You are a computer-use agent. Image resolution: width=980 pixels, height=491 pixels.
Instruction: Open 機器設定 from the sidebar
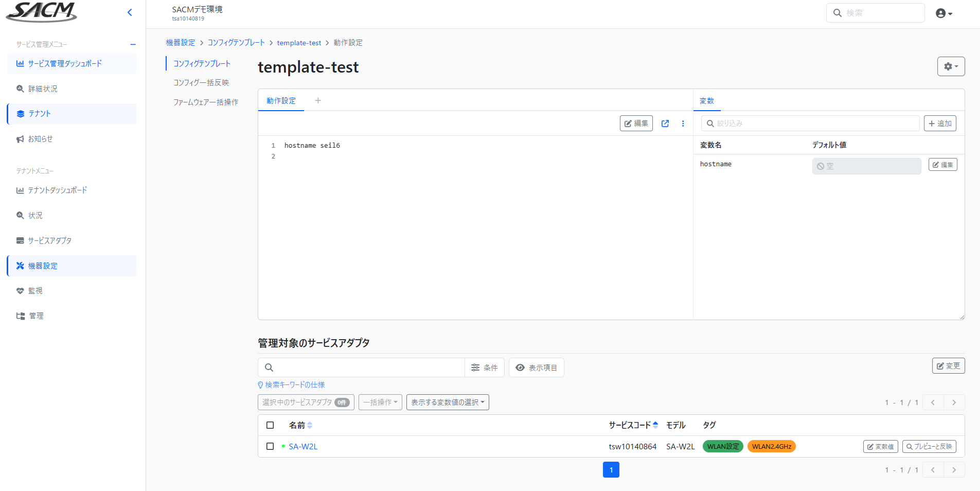(43, 266)
